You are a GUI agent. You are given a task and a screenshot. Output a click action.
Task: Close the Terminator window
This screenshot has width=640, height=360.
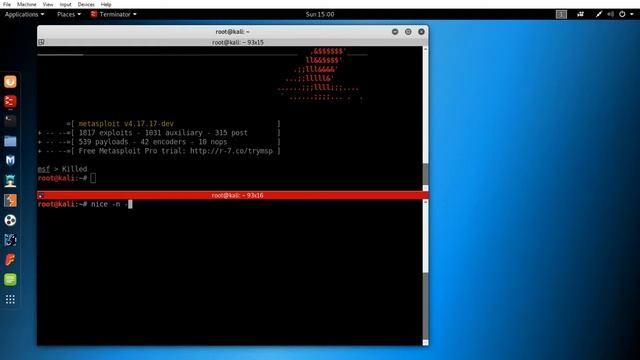click(421, 31)
